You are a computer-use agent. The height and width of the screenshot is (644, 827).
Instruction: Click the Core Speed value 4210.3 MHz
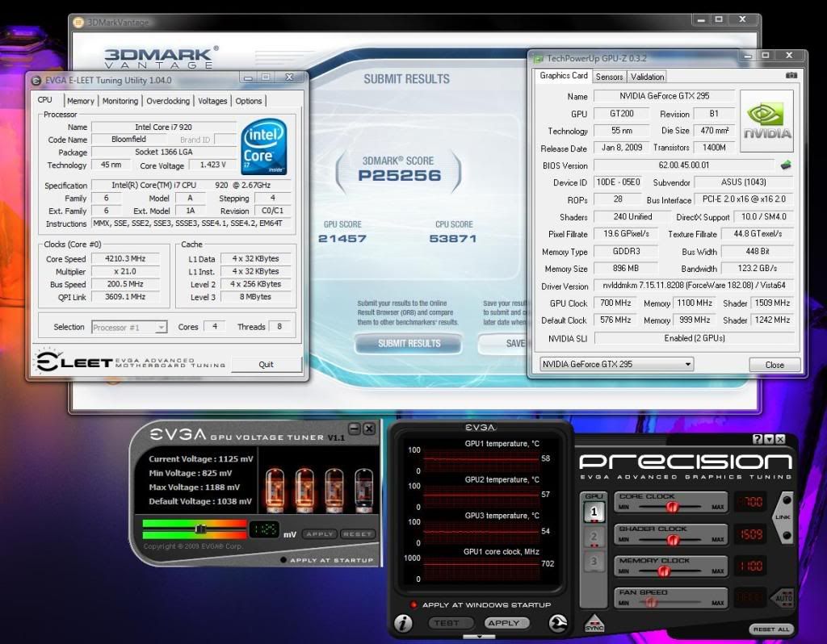(125, 259)
